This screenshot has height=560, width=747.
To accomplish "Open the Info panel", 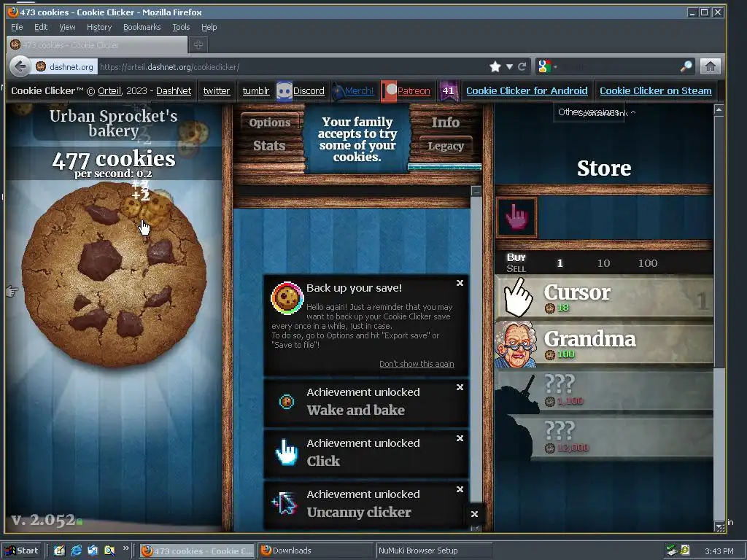I will [446, 122].
